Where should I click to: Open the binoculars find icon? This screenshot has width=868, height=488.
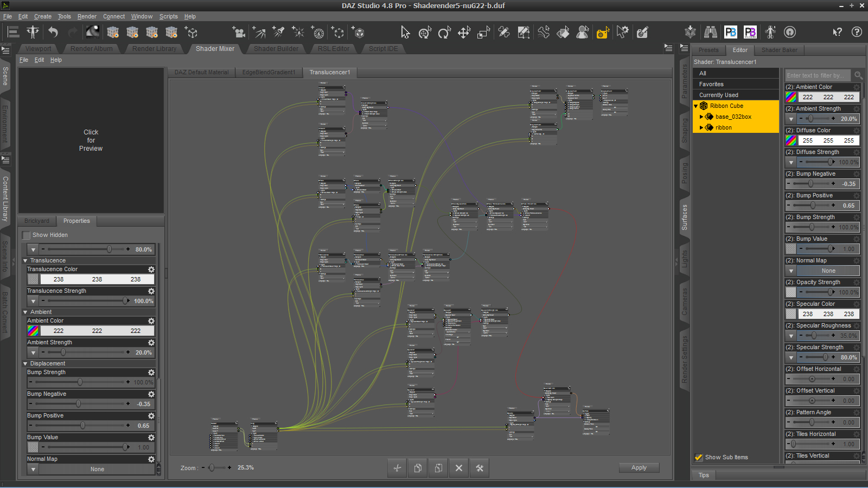pyautogui.click(x=711, y=32)
